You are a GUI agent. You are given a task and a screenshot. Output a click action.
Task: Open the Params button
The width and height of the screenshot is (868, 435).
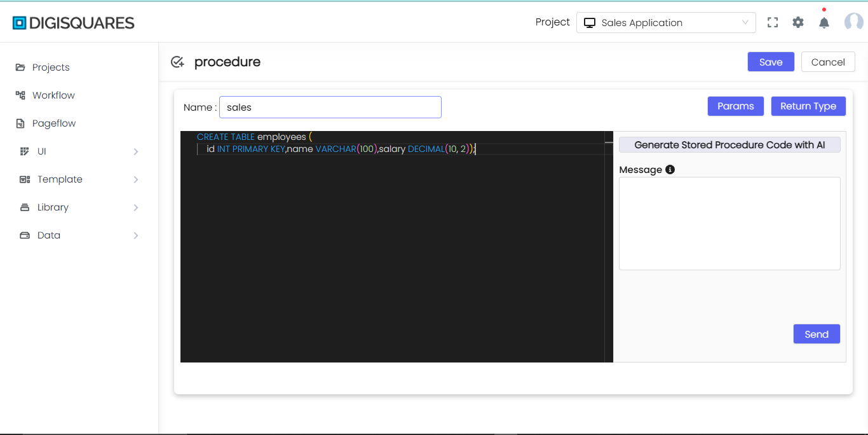pyautogui.click(x=736, y=106)
